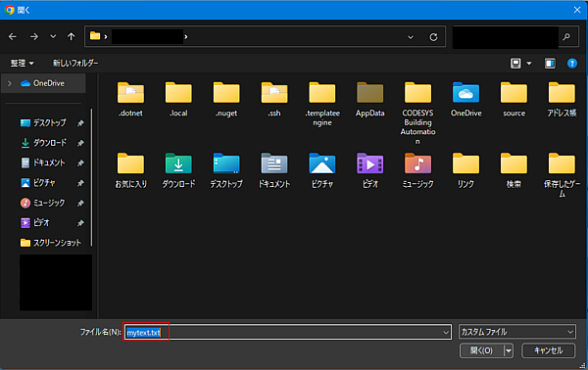The image size is (588, 370).
Task: Open the help button
Action: pyautogui.click(x=572, y=64)
